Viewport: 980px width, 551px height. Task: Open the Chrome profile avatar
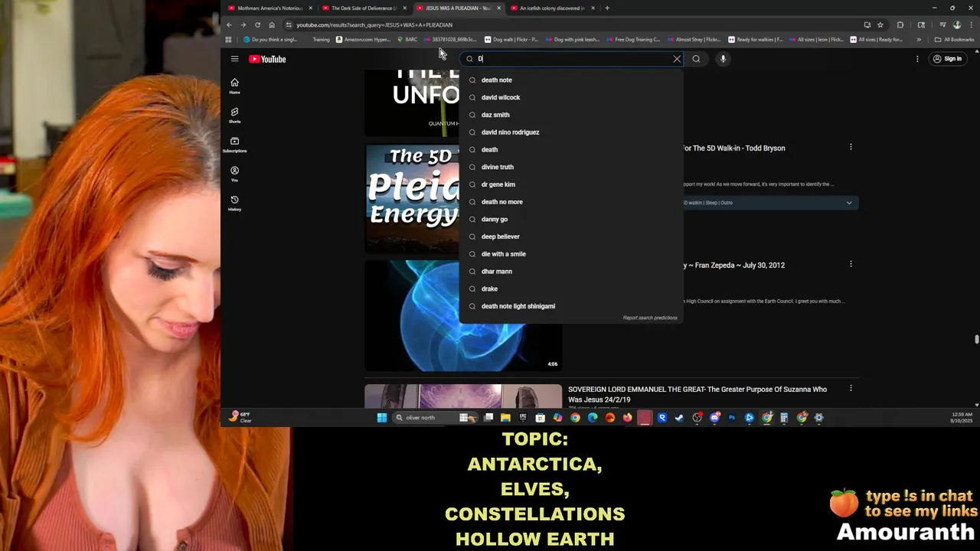957,24
